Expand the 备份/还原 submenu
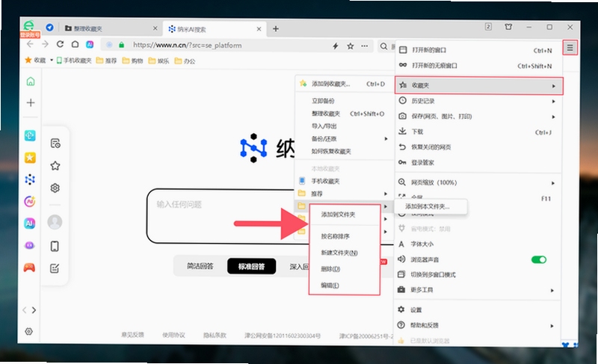Image resolution: width=598 pixels, height=364 pixels. pyautogui.click(x=345, y=139)
